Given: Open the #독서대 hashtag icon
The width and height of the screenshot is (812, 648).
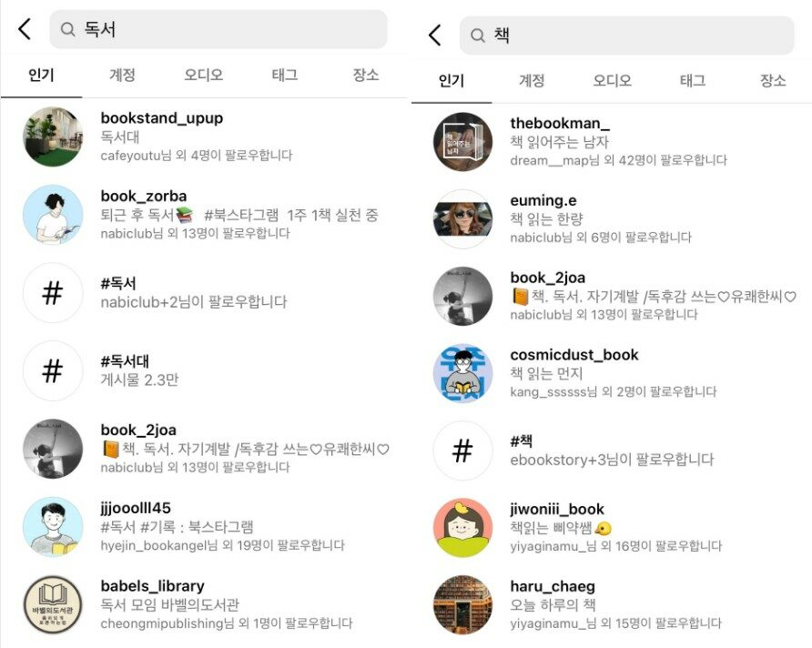Looking at the screenshot, I should [x=53, y=370].
